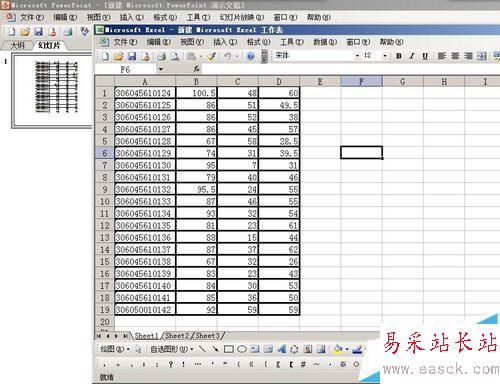Select the Oval drawing tool
Image resolution: width=500 pixels, height=384 pixels.
point(242,349)
